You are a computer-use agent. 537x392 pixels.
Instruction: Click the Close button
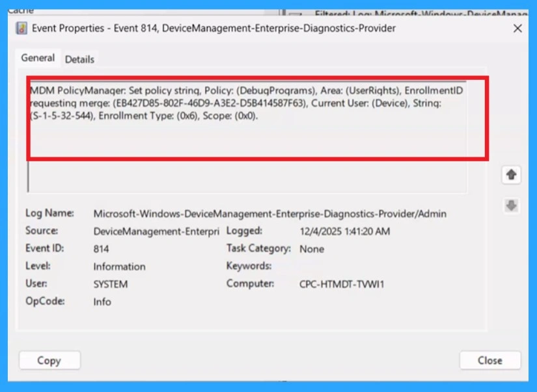tap(489, 360)
